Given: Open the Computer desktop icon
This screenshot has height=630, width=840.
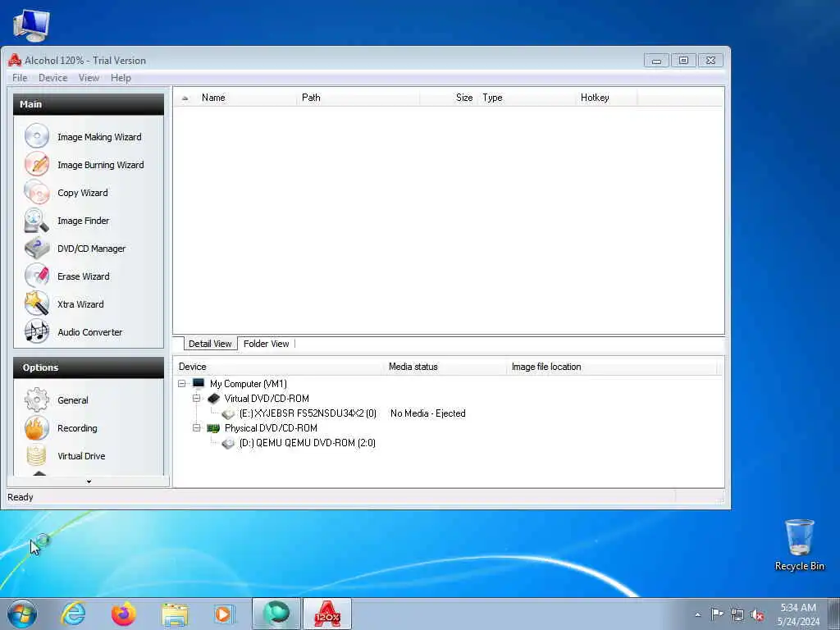Looking at the screenshot, I should pos(31,25).
